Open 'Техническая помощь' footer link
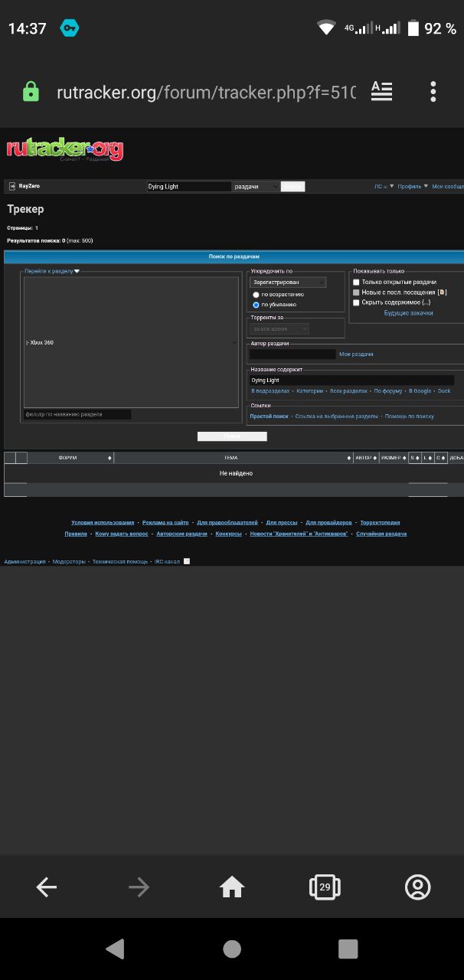 (x=120, y=561)
